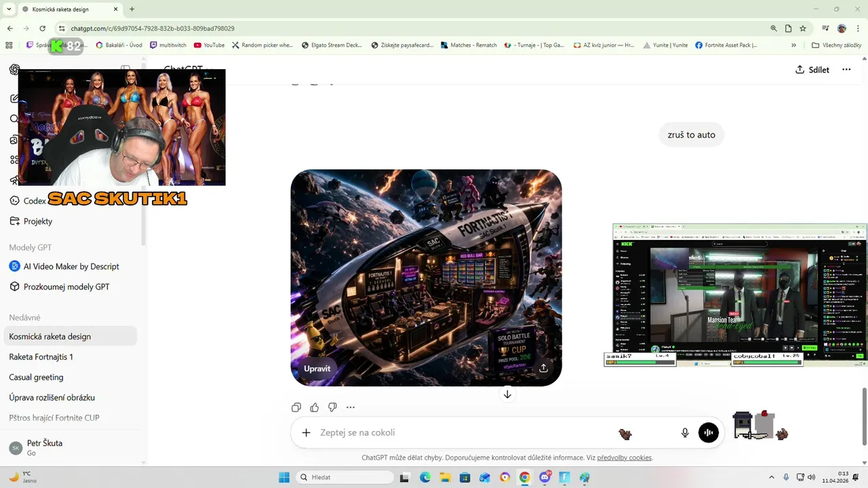This screenshot has height=488, width=868.
Task: Copy the ChatGPT response
Action: click(296, 407)
